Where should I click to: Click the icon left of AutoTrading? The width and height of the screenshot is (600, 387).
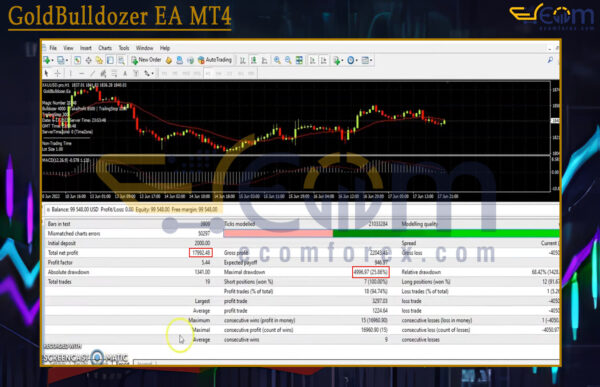click(x=190, y=60)
